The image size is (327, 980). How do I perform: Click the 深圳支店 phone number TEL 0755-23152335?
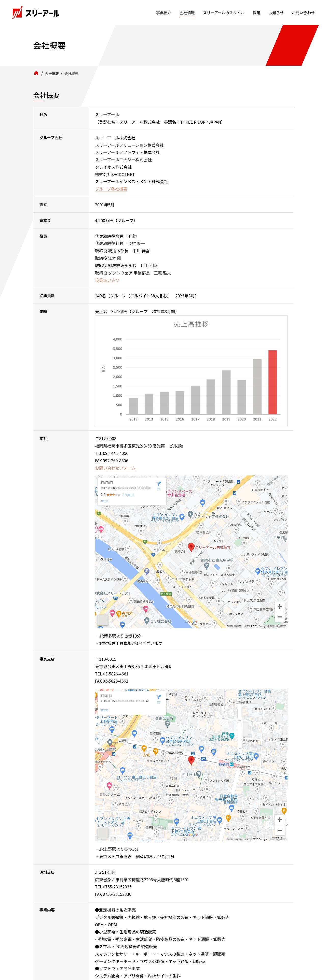point(113,887)
